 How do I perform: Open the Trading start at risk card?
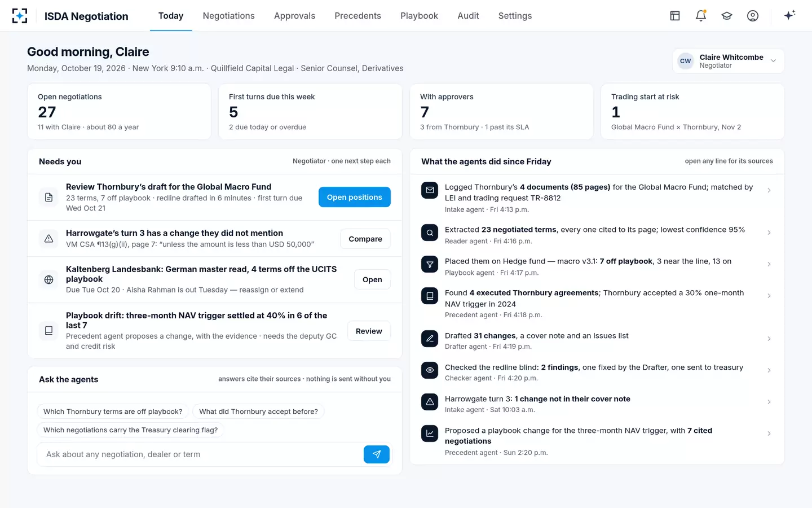[692, 112]
